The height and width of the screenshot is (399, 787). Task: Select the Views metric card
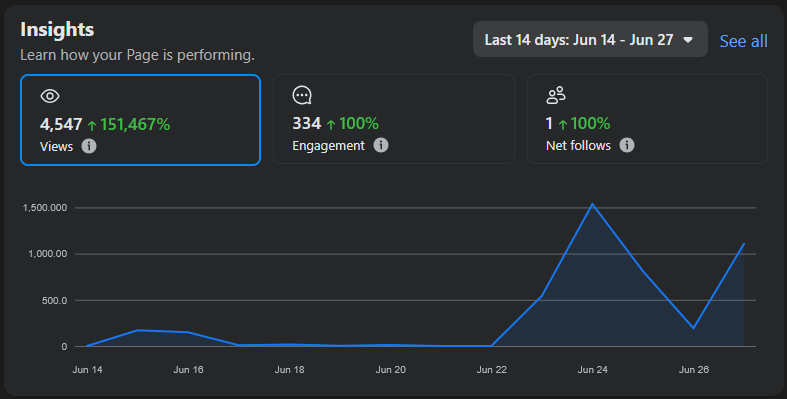click(x=141, y=120)
